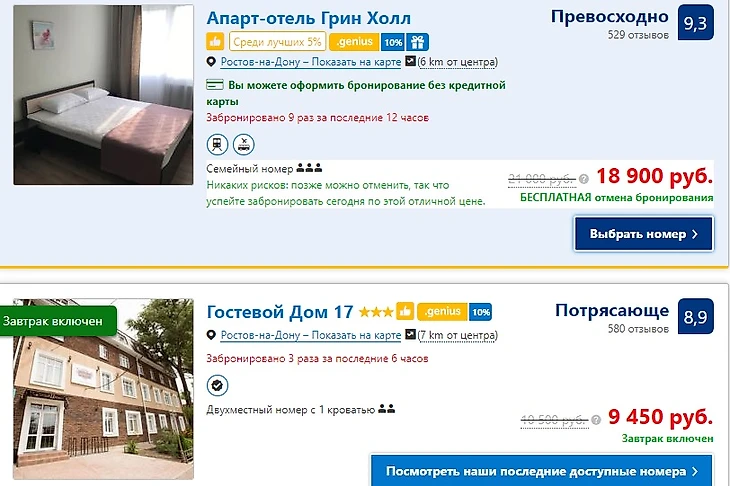This screenshot has height=486, width=730.
Task: Click the airport shuttle icon
Action: click(243, 144)
